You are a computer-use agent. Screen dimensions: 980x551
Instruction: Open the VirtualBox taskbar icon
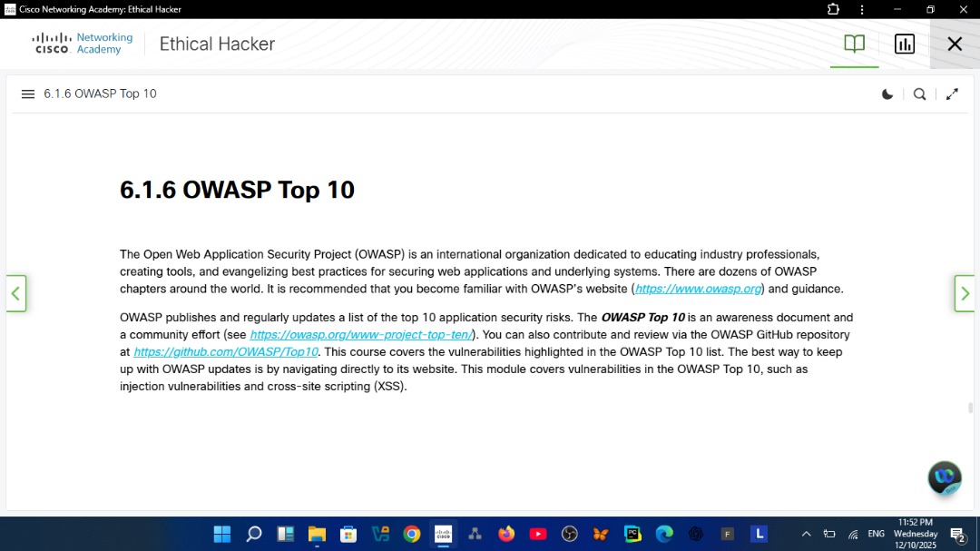(380, 534)
